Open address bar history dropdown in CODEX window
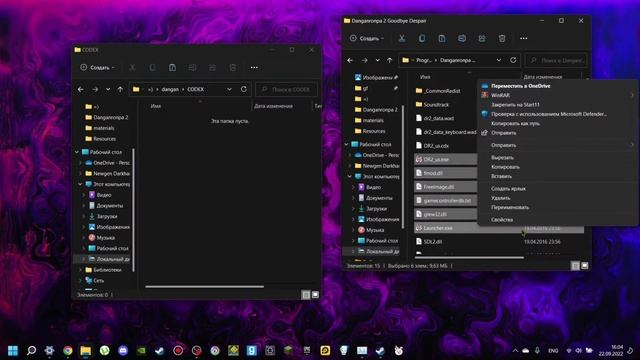Screen dimensions: 640x360 tap(229, 89)
